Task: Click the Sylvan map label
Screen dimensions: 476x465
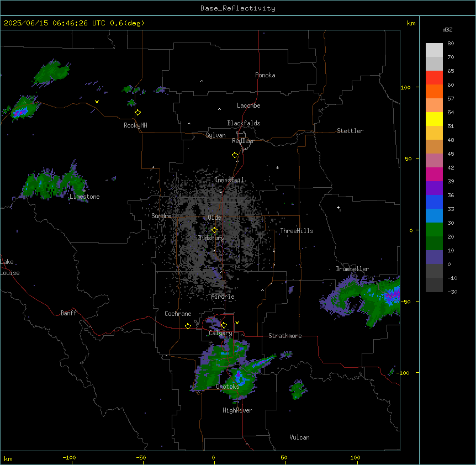Action: pyautogui.click(x=215, y=135)
